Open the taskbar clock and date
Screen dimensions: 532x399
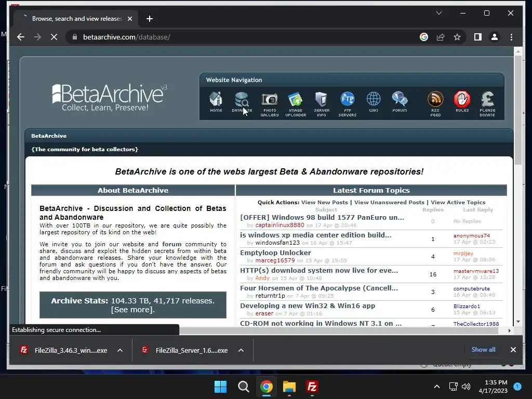(493, 387)
